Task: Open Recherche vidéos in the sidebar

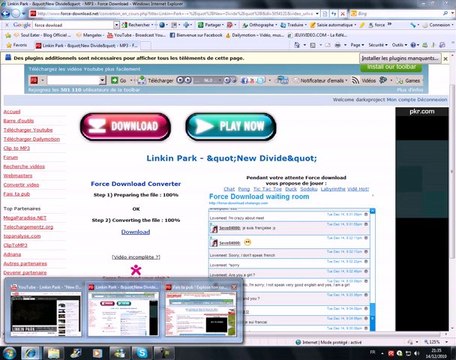Action: tap(24, 166)
